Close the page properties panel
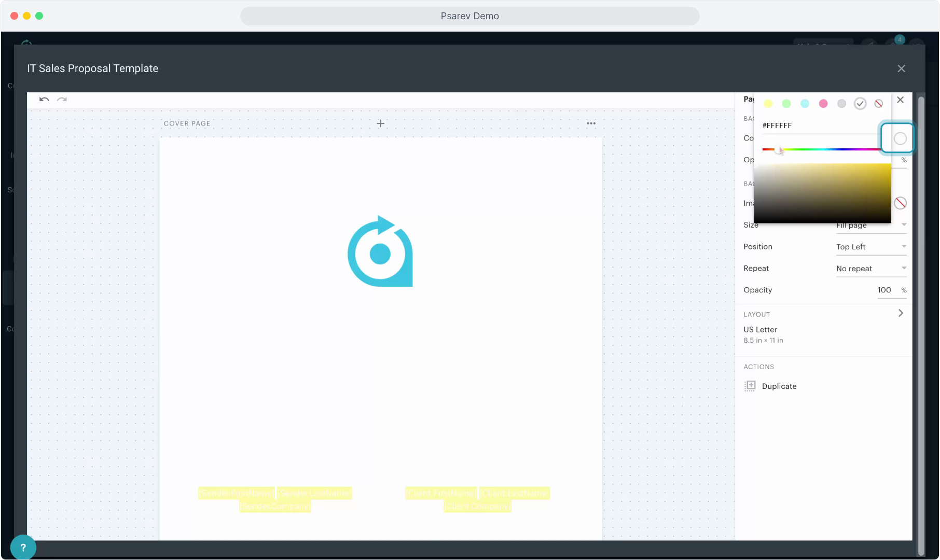 point(901,100)
